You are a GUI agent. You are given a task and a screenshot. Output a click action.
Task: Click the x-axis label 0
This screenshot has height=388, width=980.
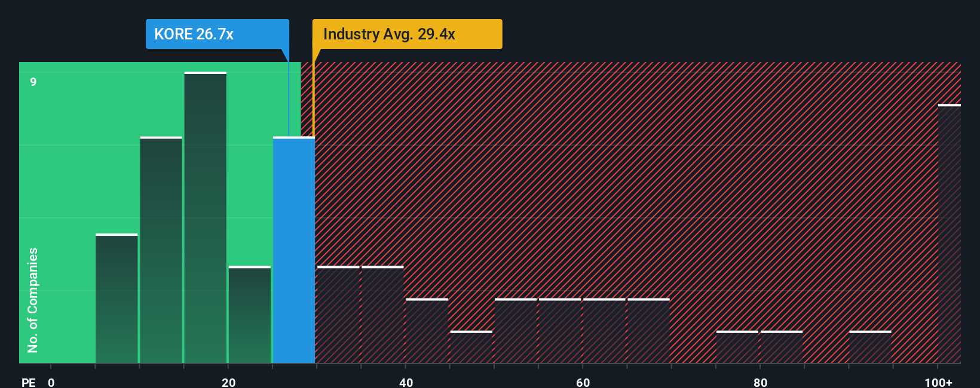coord(51,382)
